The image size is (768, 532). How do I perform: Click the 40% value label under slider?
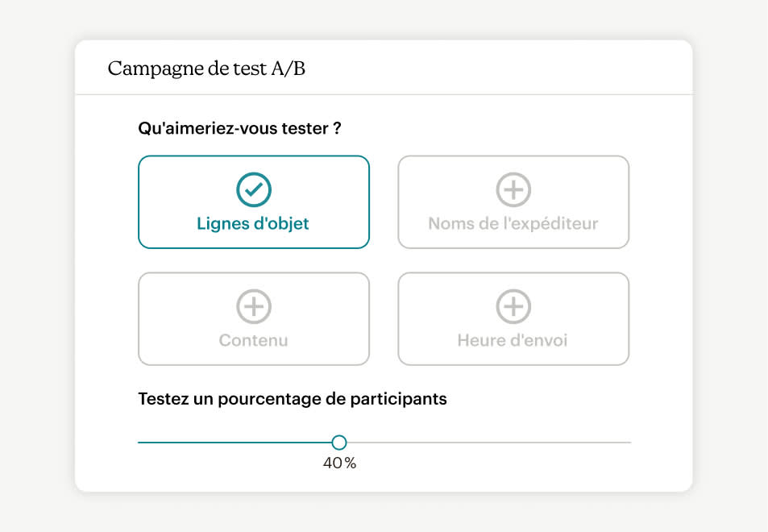point(339,463)
